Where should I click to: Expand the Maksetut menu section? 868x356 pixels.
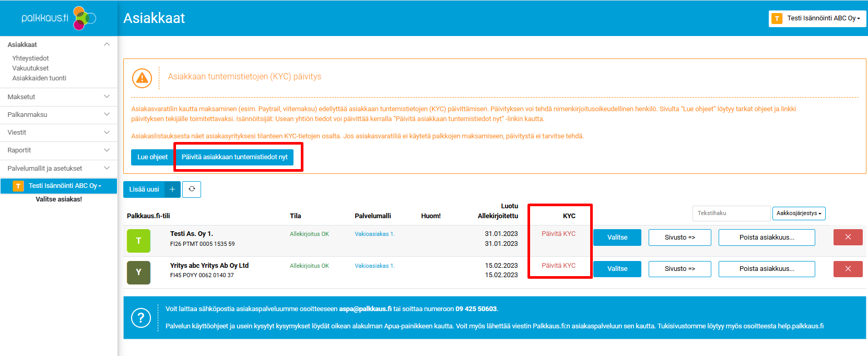pos(58,97)
